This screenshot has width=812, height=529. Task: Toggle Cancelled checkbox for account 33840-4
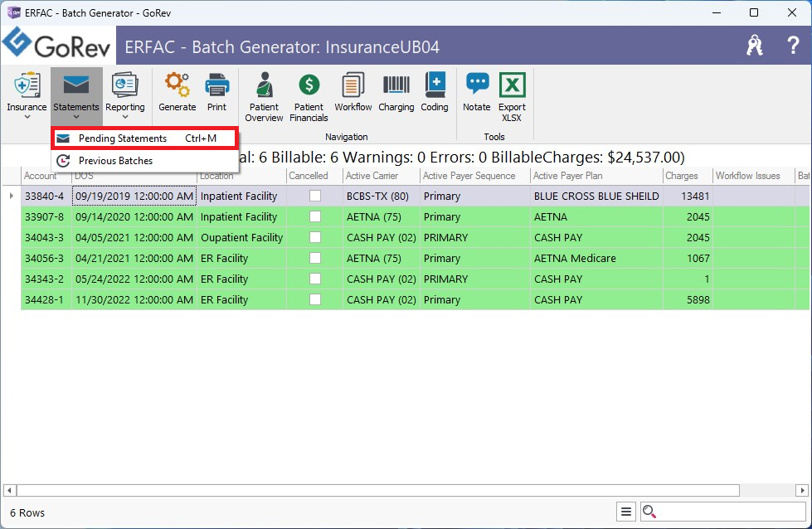coord(315,196)
